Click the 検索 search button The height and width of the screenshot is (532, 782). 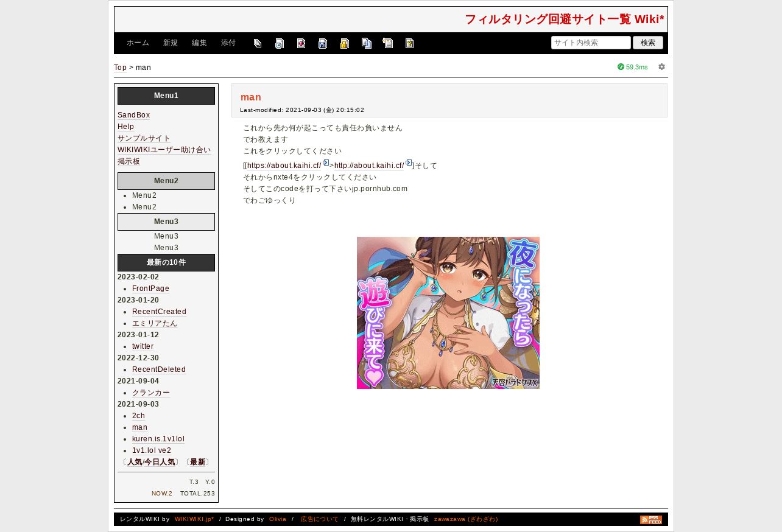click(x=648, y=43)
